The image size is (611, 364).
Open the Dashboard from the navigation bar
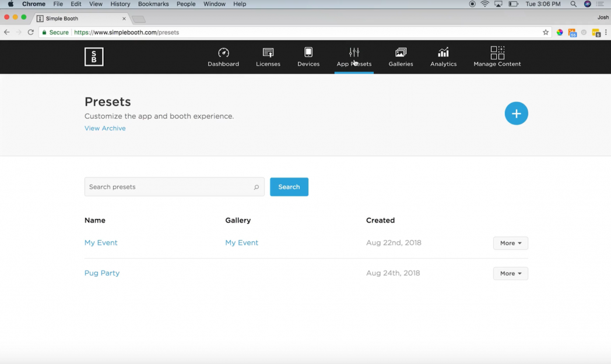223,56
